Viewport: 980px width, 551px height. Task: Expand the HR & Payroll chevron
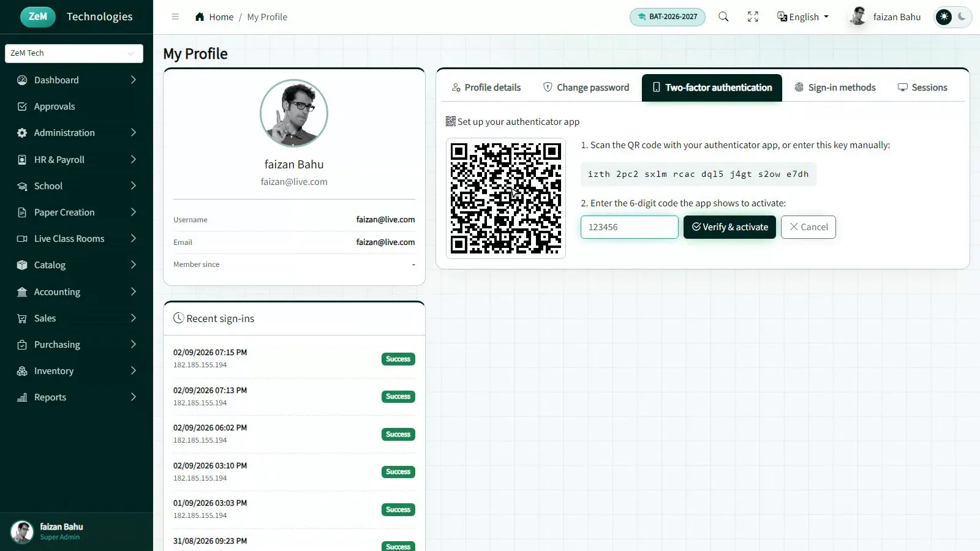coord(133,160)
